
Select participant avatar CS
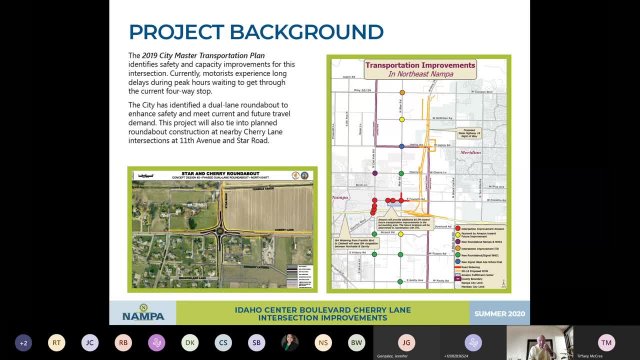coord(223,343)
